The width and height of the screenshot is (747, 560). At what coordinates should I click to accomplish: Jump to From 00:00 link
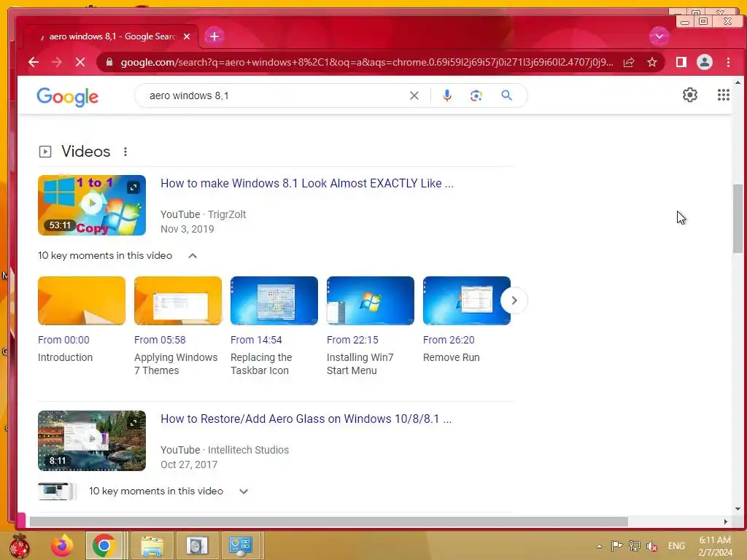tap(63, 340)
